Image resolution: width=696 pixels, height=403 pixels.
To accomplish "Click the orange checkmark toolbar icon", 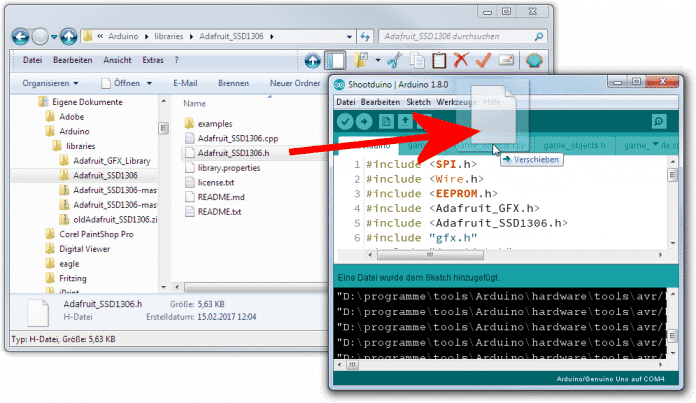I will click(484, 61).
